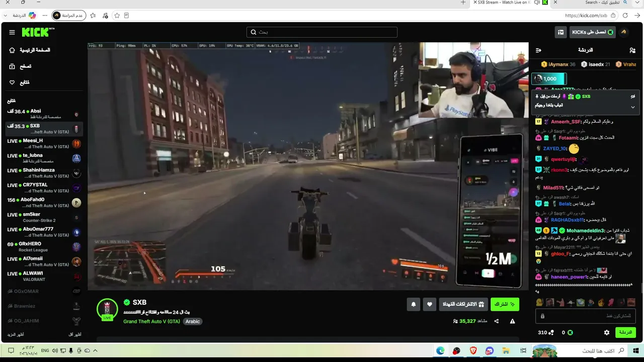
Task: Click the green Chat send button
Action: click(625, 332)
